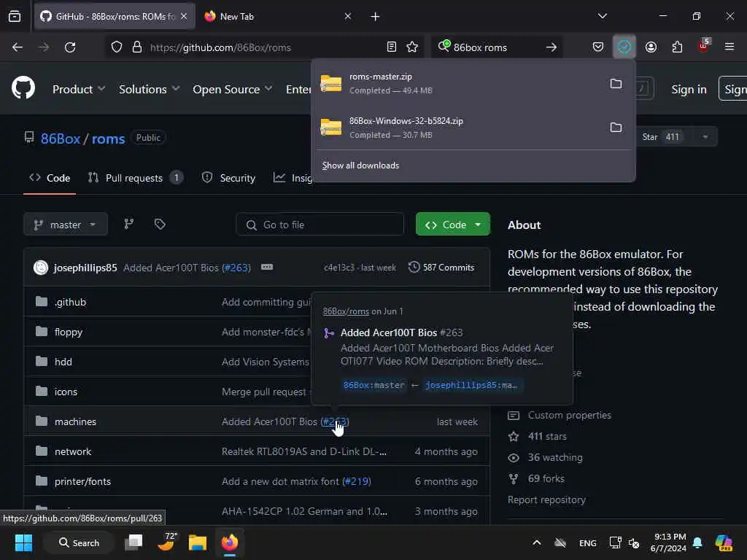
Task: Open the hdd folder
Action: point(63,362)
